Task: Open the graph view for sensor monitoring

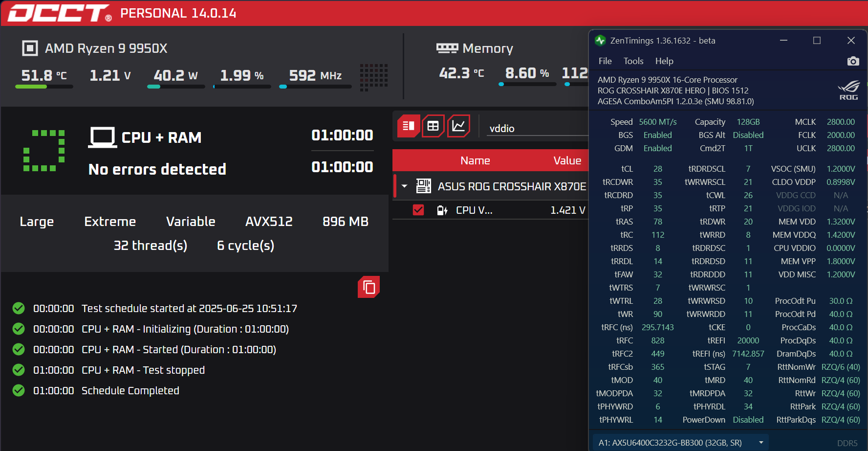Action: 459,126
